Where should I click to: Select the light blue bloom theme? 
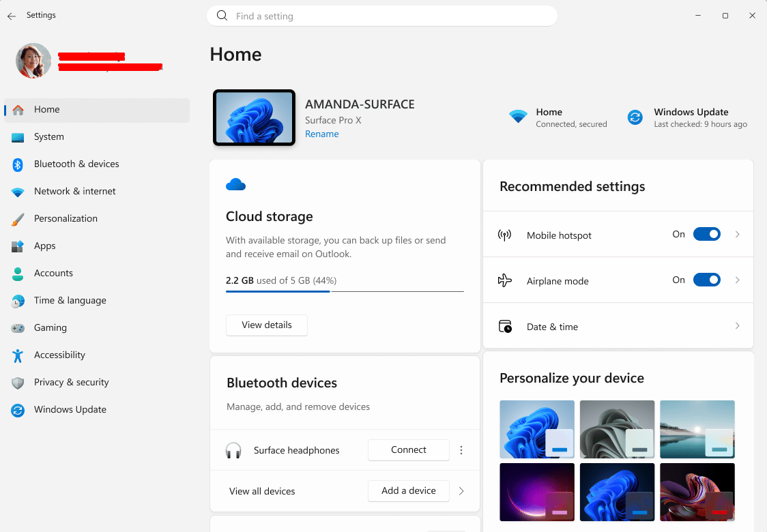[x=537, y=429]
